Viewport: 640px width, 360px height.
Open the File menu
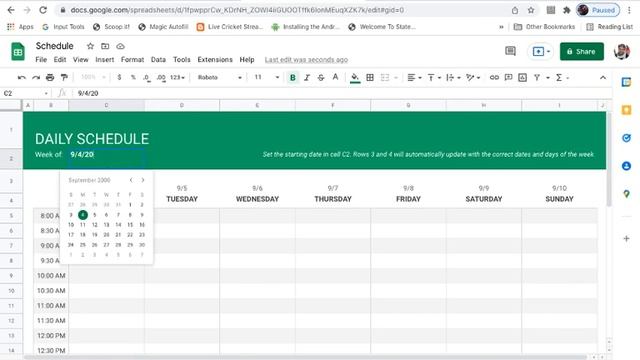coord(41,60)
